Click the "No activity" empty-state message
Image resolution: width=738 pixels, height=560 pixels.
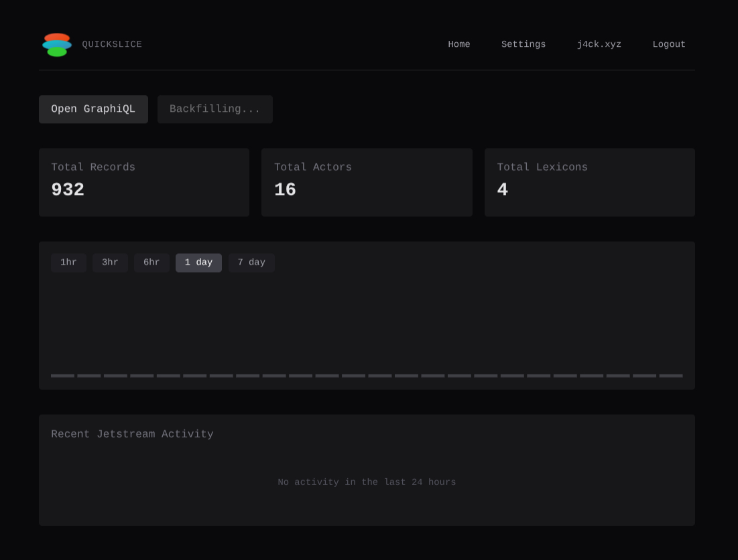367,482
